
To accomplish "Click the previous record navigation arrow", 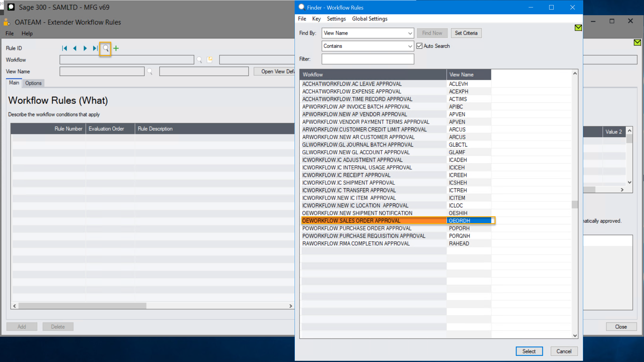I will point(75,48).
